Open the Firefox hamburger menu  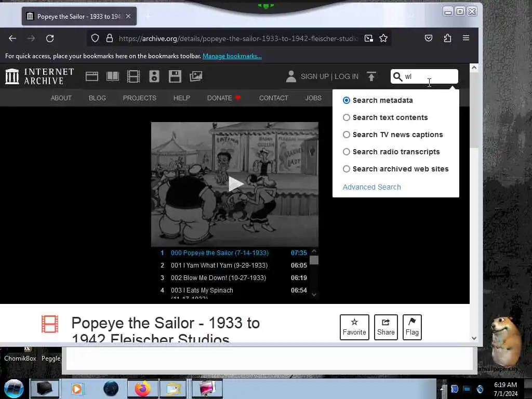(466, 38)
